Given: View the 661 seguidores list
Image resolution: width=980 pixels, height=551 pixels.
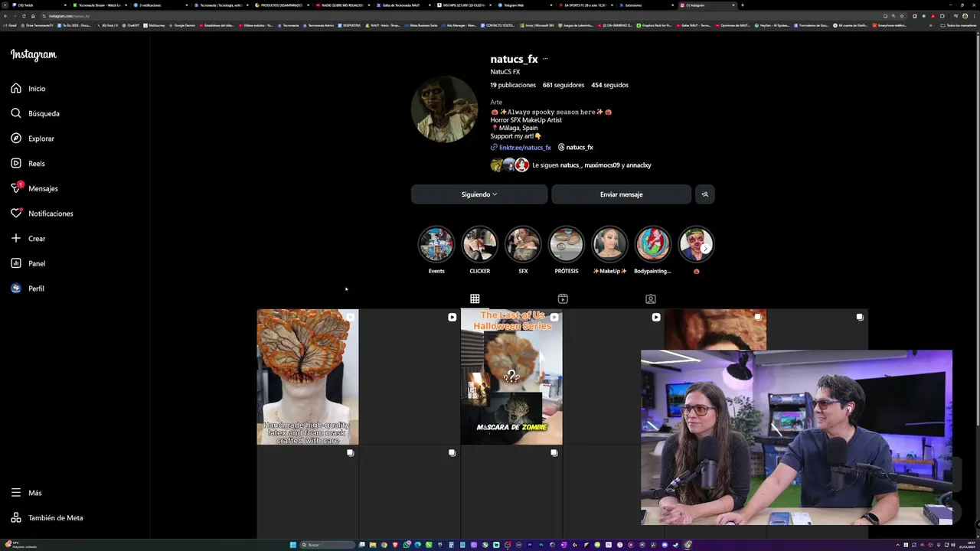Looking at the screenshot, I should (x=563, y=85).
